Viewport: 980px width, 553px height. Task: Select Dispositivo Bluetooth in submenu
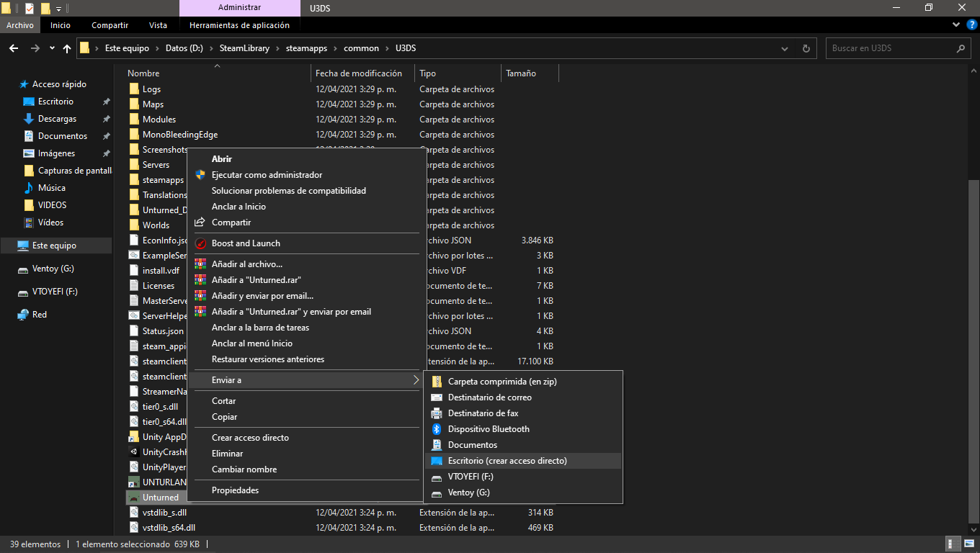pyautogui.click(x=489, y=429)
